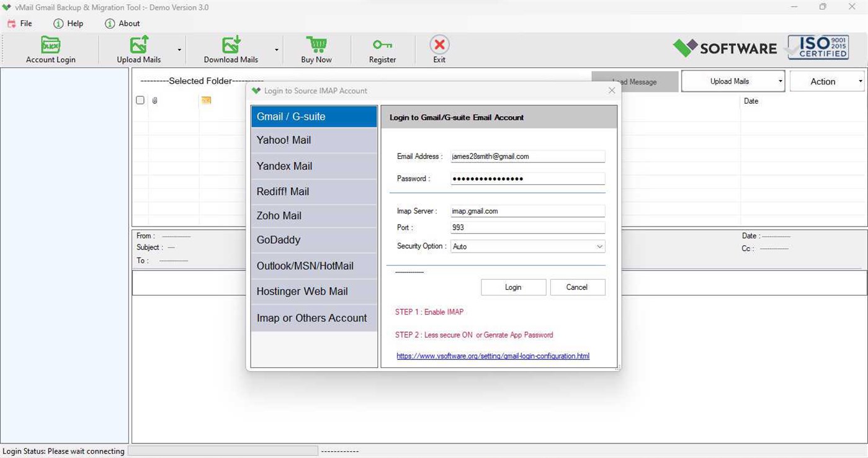The width and height of the screenshot is (868, 458).
Task: Open the Action dropdown
Action: pyautogui.click(x=827, y=81)
